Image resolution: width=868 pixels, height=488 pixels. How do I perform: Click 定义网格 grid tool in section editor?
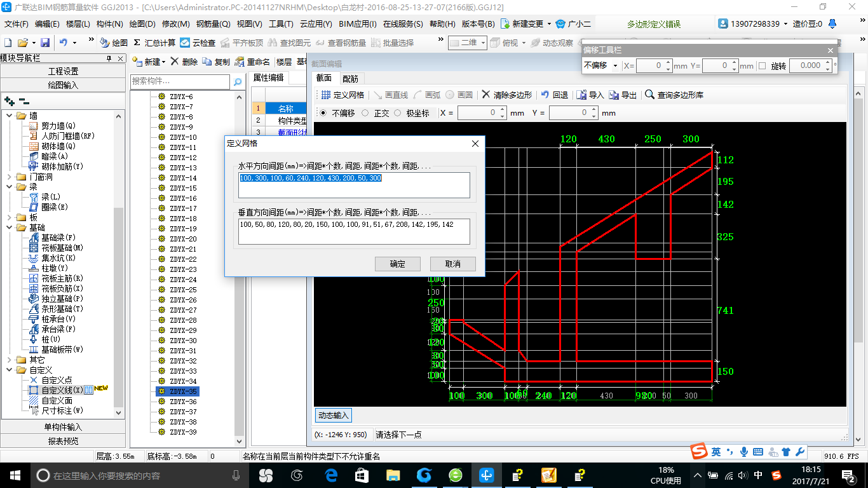tap(342, 95)
